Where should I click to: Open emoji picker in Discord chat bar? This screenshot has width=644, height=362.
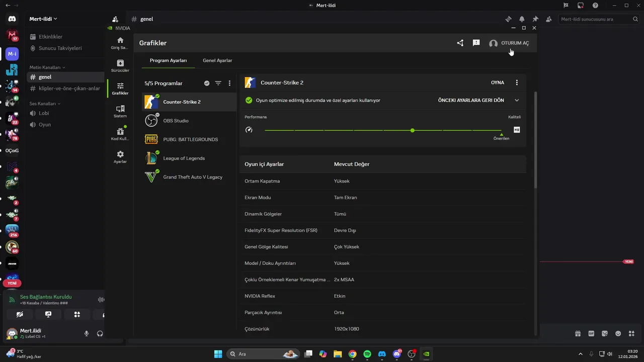(618, 333)
